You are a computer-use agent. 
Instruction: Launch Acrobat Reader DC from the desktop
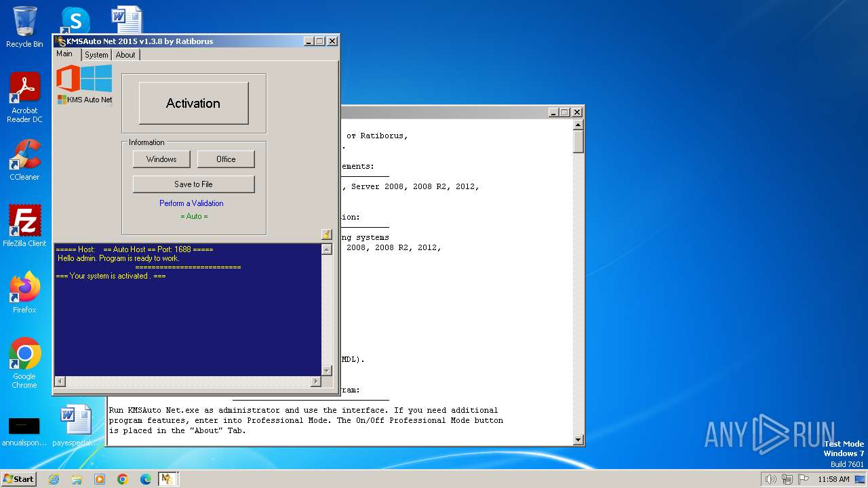pyautogui.click(x=24, y=98)
